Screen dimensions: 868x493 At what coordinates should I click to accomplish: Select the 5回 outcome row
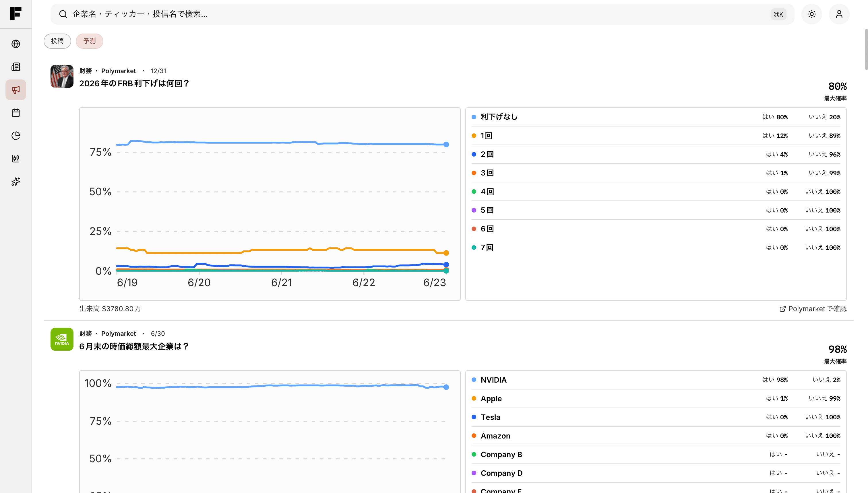pyautogui.click(x=656, y=210)
